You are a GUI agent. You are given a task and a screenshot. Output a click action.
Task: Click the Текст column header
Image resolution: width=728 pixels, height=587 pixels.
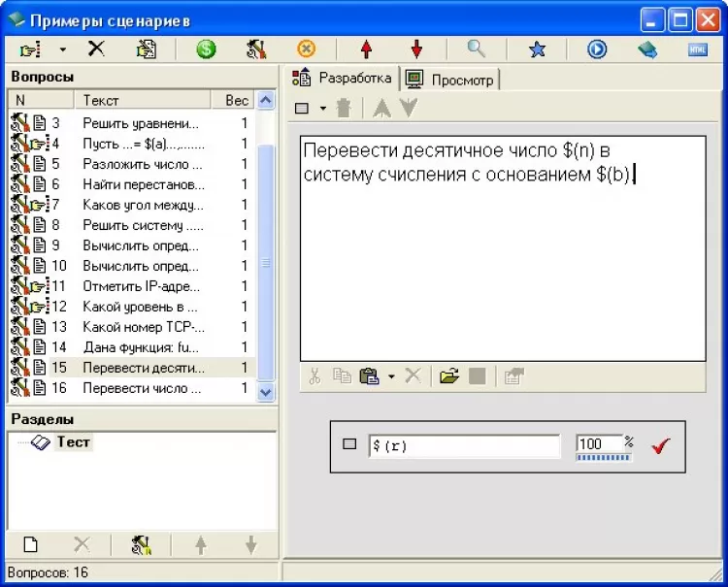pos(143,100)
